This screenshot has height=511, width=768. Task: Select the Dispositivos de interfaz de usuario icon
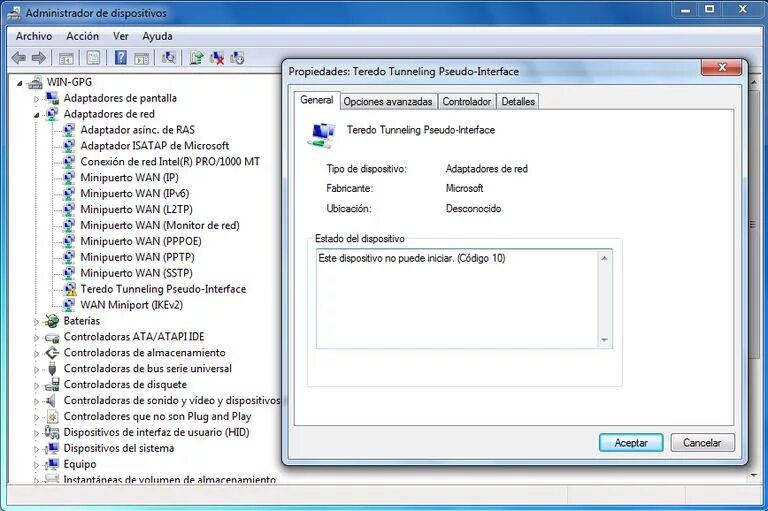click(51, 432)
